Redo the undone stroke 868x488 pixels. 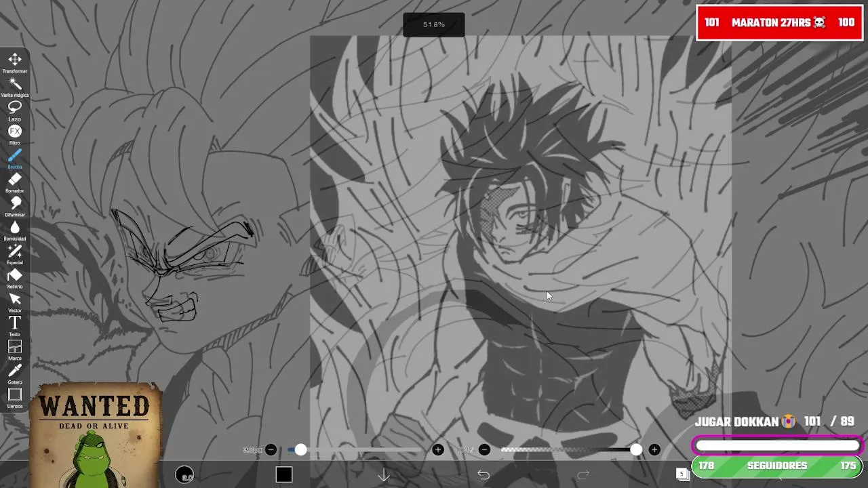pyautogui.click(x=583, y=475)
